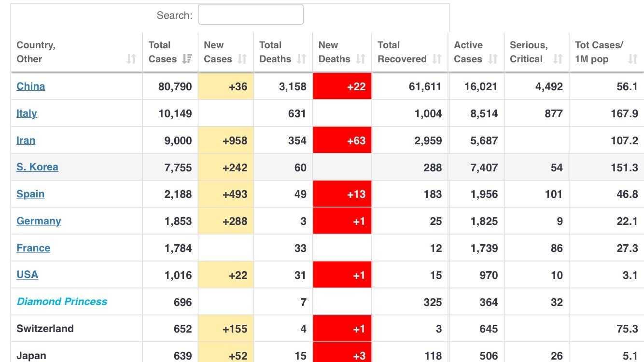The width and height of the screenshot is (644, 362).
Task: Sort New Cases column via arrows icon
Action: [242, 59]
